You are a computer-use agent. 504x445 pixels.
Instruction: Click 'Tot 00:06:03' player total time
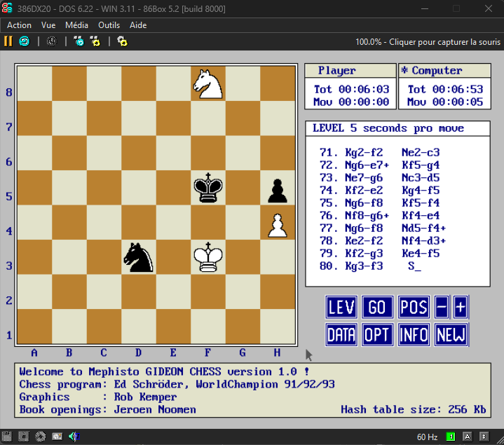click(x=351, y=89)
